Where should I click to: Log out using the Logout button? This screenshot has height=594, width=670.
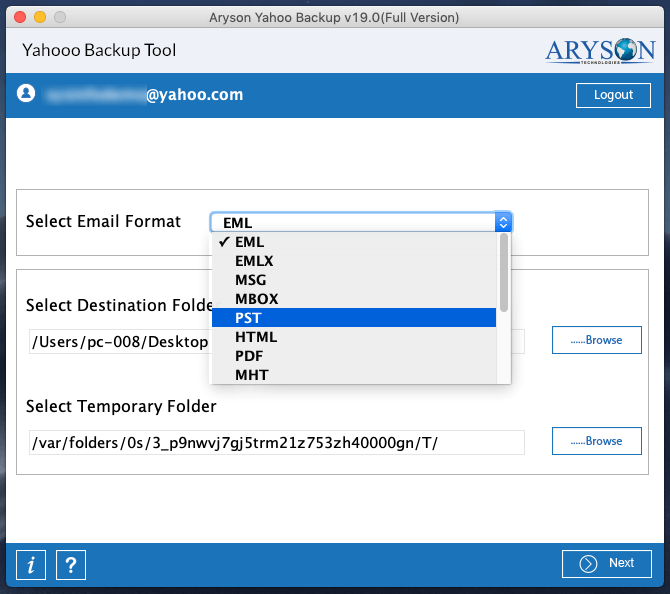point(613,95)
